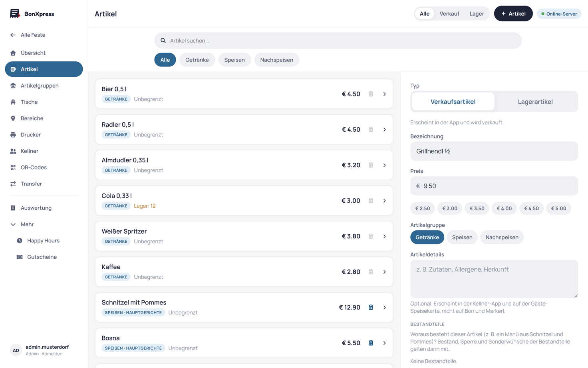Add a new item with + Artikel
This screenshot has height=368, width=588.
[513, 14]
